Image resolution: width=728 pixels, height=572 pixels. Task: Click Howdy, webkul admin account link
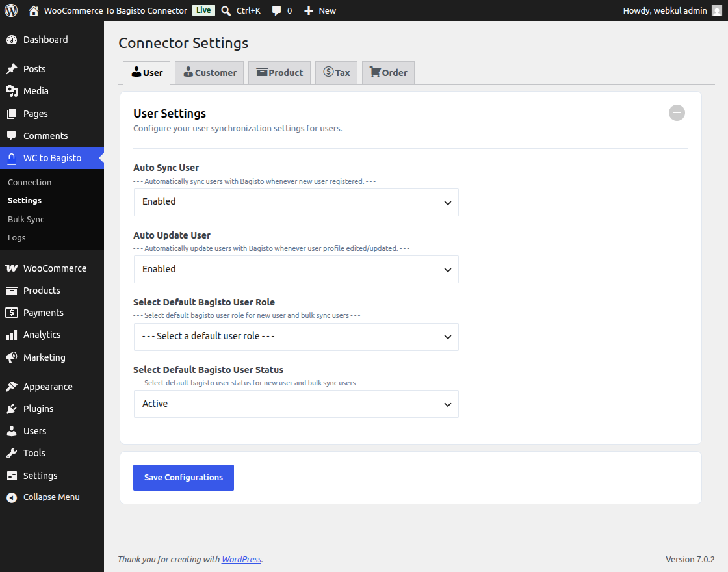(665, 10)
